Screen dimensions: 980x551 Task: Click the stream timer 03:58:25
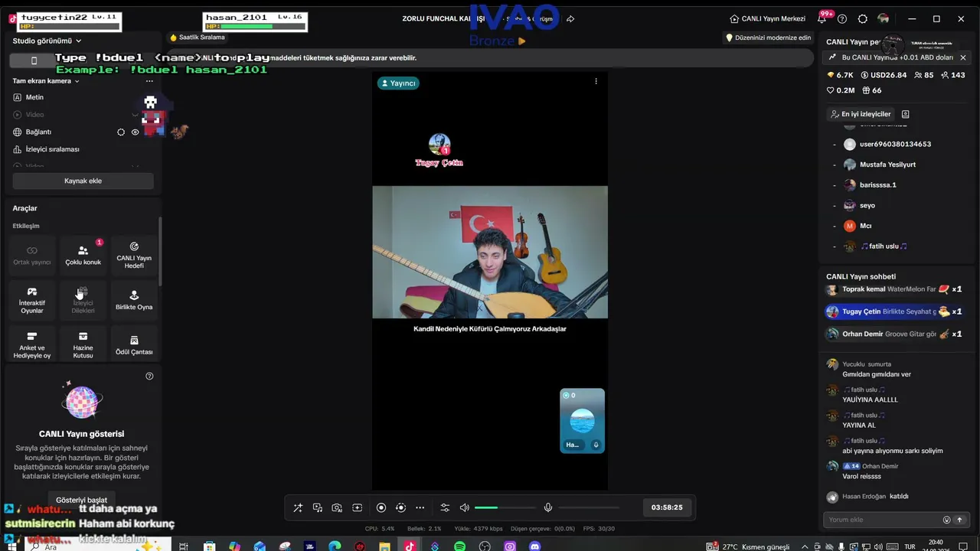pos(667,507)
